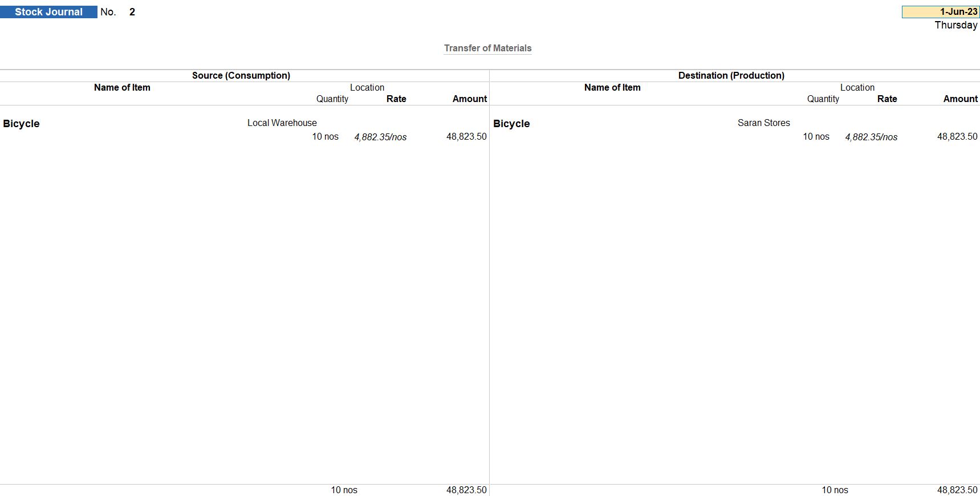This screenshot has width=980, height=496.
Task: Select source quantity 10 nos in Bicycle row
Action: tap(326, 137)
